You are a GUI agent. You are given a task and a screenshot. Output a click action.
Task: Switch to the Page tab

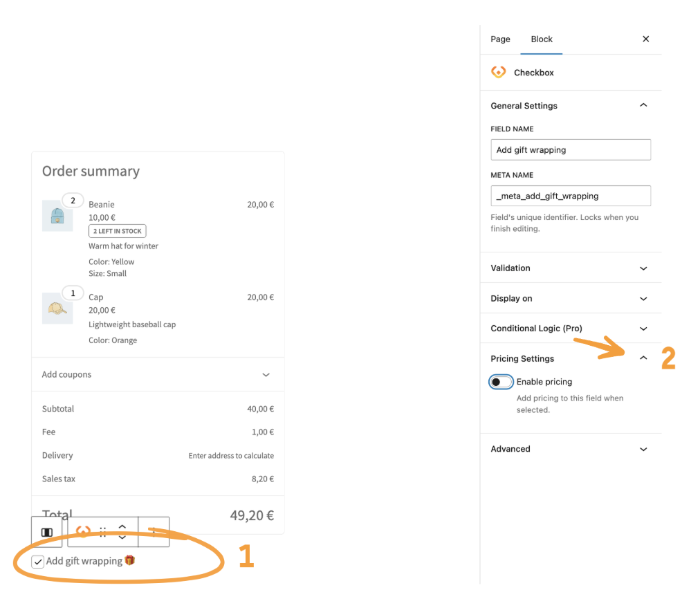(x=500, y=39)
